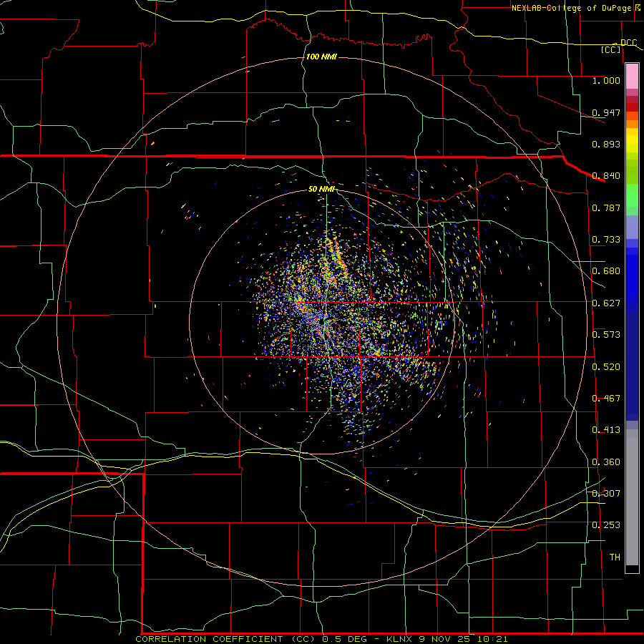Viewport: 644px width, 644px height.
Task: Click the 0.893 color scale label
Action: tap(606, 144)
